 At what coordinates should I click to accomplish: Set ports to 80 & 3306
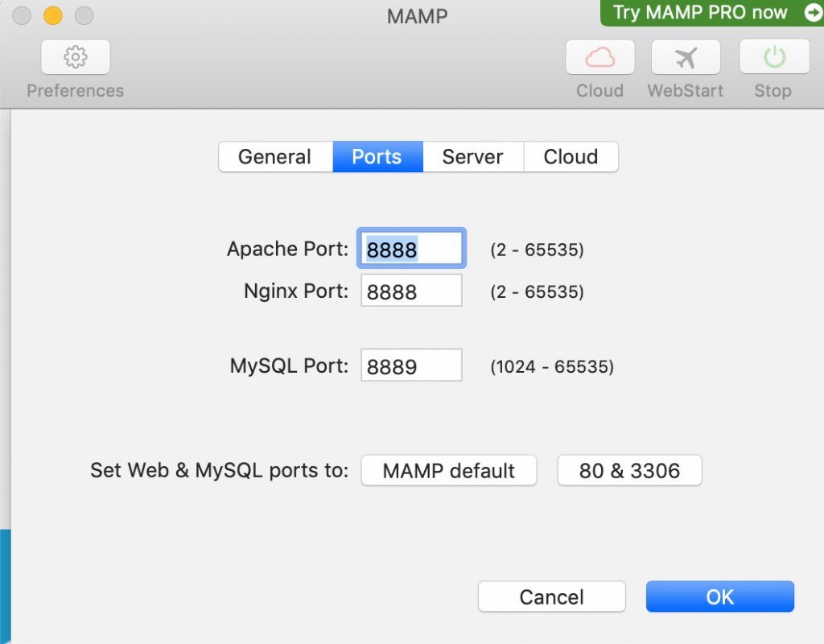point(629,470)
